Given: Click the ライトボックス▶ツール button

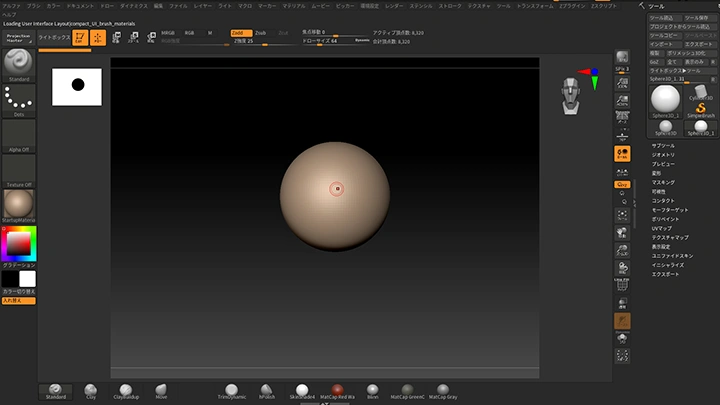Looking at the screenshot, I should click(x=681, y=71).
